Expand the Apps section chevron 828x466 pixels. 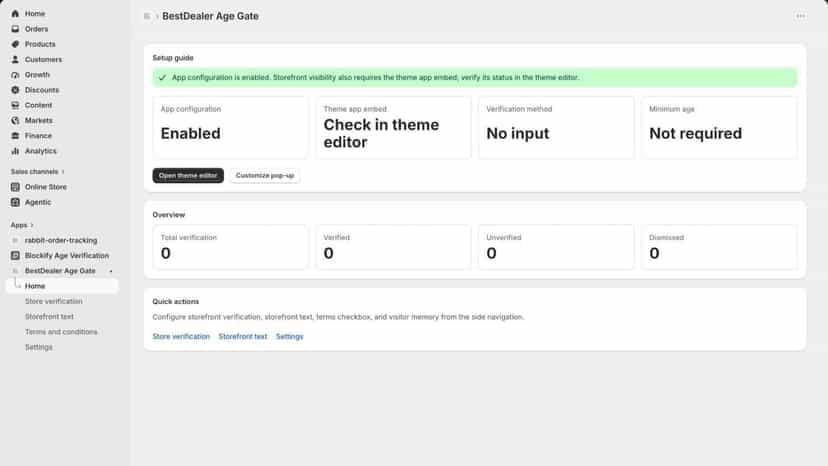pyautogui.click(x=32, y=226)
